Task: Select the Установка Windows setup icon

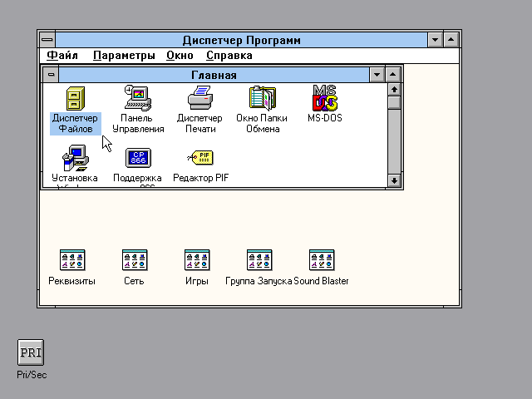Action: 76,158
